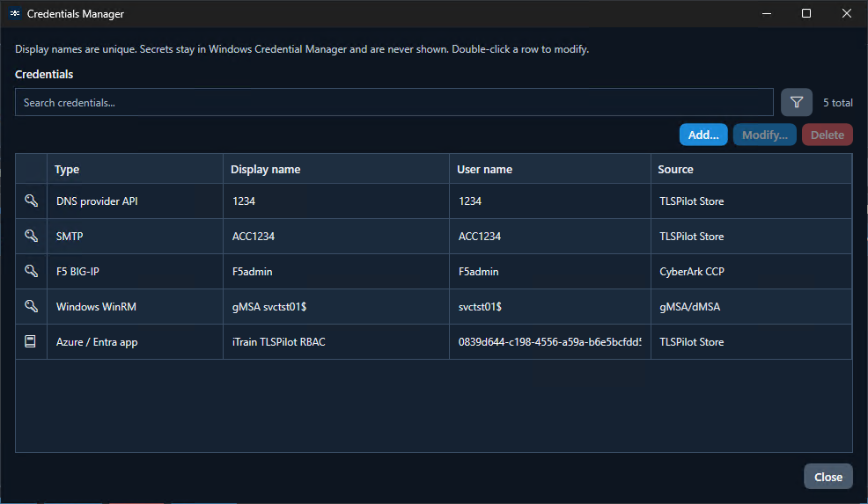The image size is (868, 504).
Task: Sort by the Display name column header
Action: pos(336,169)
